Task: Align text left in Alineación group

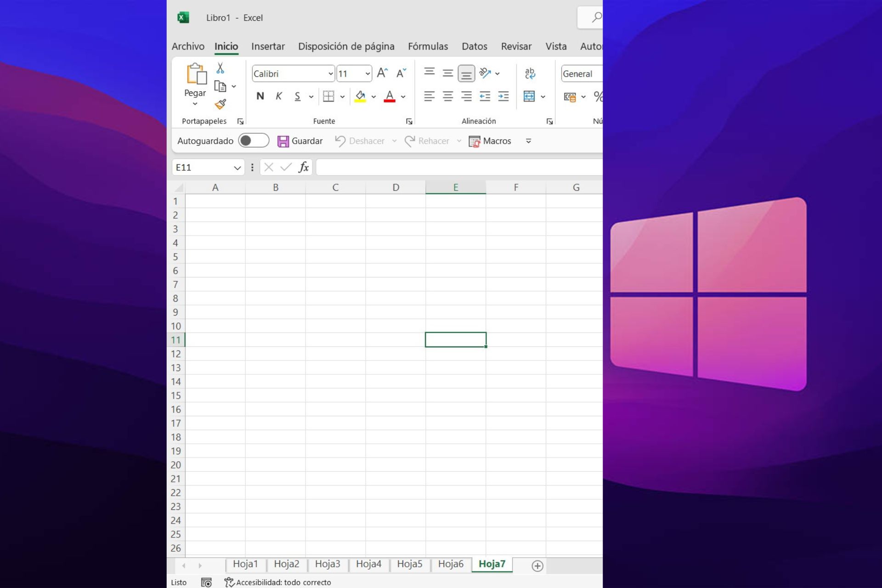Action: (430, 96)
